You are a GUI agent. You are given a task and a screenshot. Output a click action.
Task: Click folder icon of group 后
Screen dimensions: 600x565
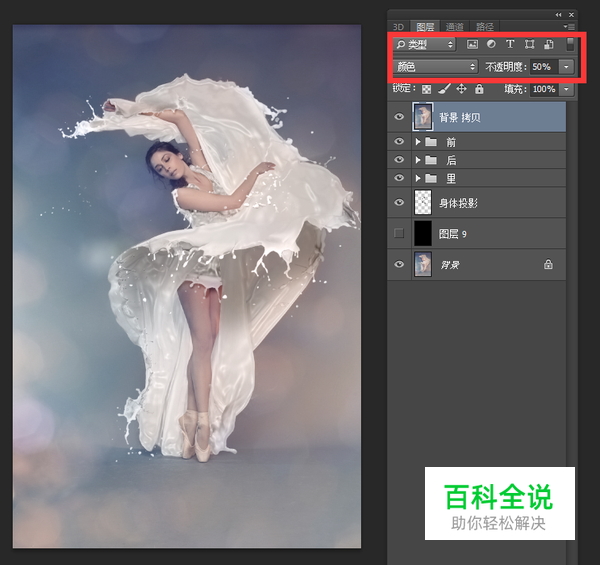(x=431, y=160)
